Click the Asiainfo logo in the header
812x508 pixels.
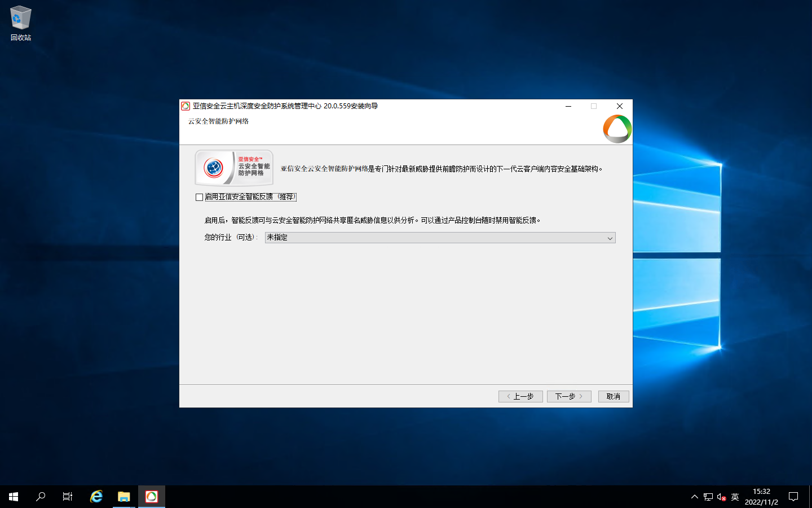[x=617, y=129]
